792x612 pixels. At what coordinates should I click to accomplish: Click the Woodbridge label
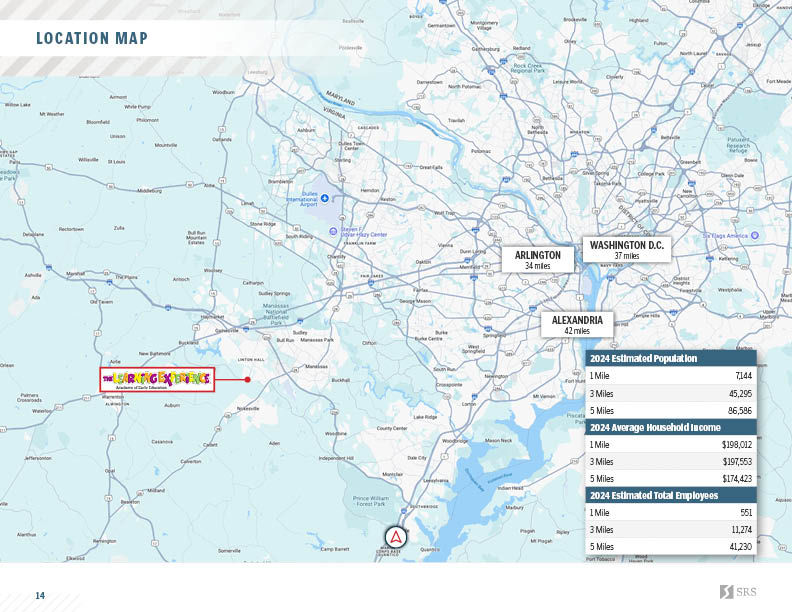(455, 441)
